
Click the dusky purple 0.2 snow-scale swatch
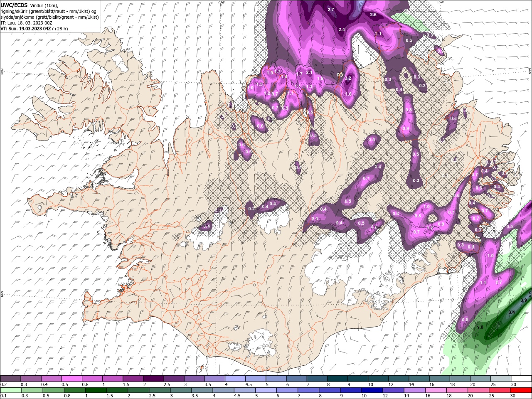coord(10,379)
